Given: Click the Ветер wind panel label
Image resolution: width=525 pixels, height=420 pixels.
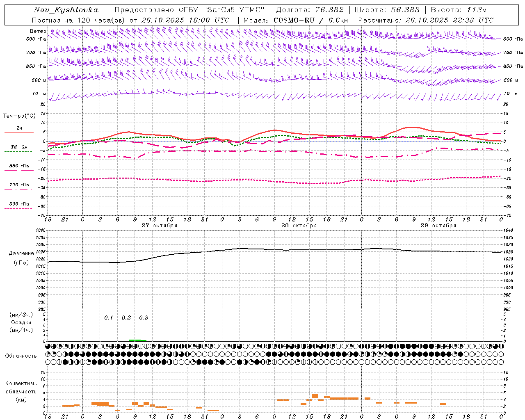Looking at the screenshot, I should (38, 31).
